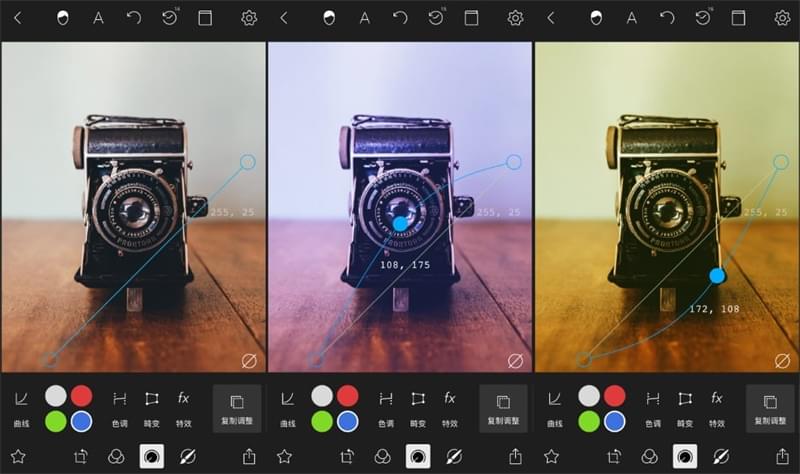
Task: Go back using the right panel's chevron
Action: (551, 18)
